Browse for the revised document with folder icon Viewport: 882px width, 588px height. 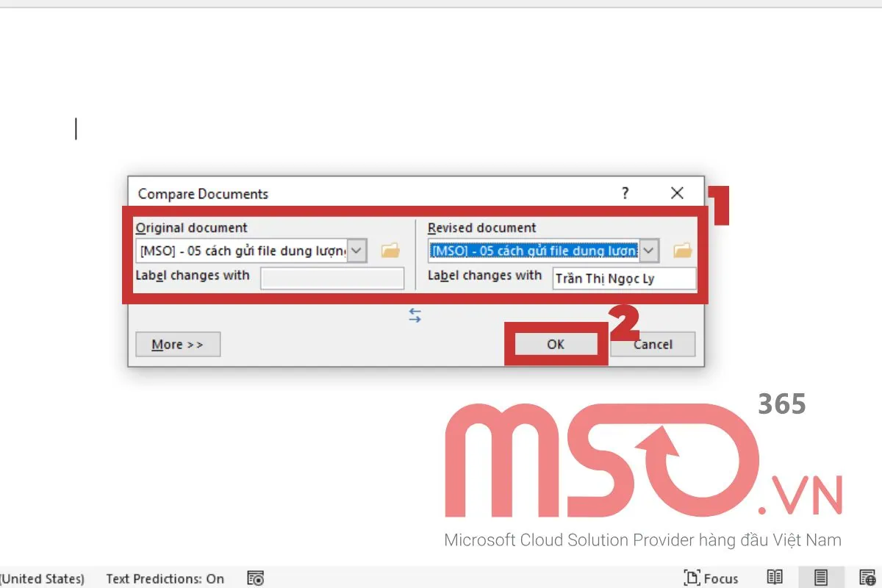(683, 251)
